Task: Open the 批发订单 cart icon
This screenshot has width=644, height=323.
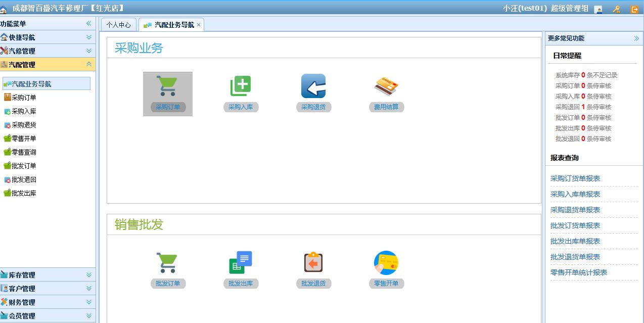Action: click(x=167, y=263)
